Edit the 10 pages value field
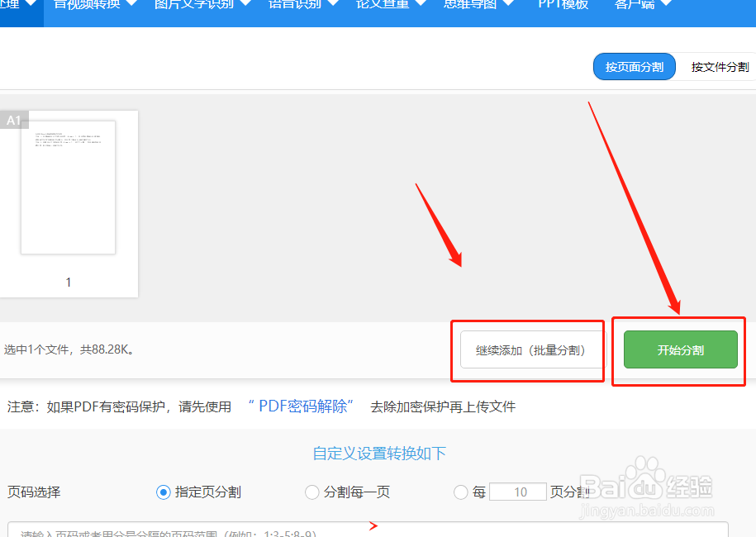 [x=517, y=492]
